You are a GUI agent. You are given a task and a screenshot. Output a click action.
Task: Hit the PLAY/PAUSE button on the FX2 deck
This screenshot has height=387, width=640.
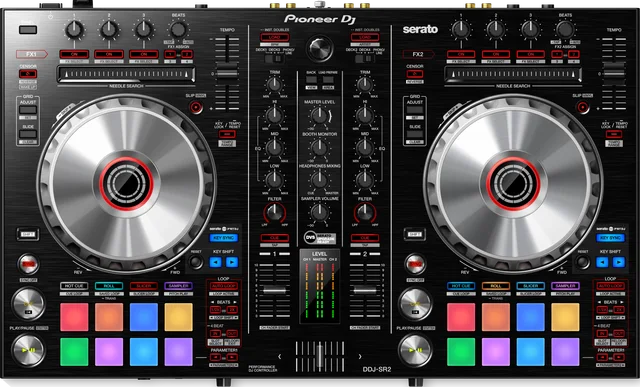coord(415,350)
